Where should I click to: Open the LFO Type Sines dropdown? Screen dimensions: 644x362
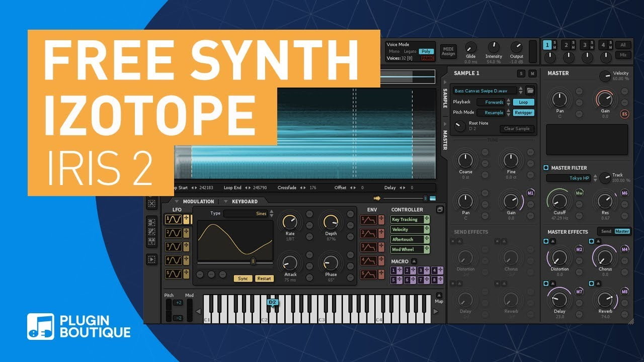pyautogui.click(x=248, y=214)
